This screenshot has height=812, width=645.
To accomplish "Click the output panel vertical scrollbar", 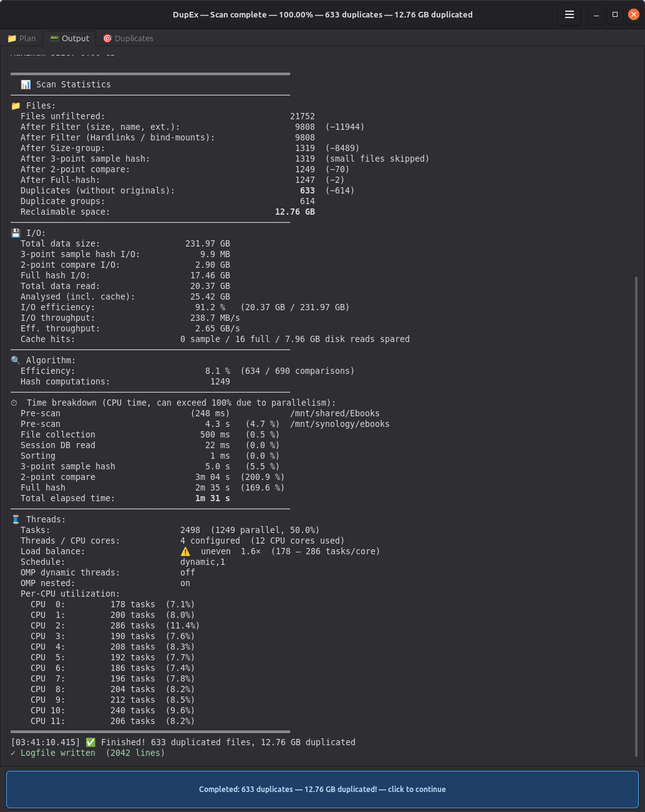I will click(636, 517).
